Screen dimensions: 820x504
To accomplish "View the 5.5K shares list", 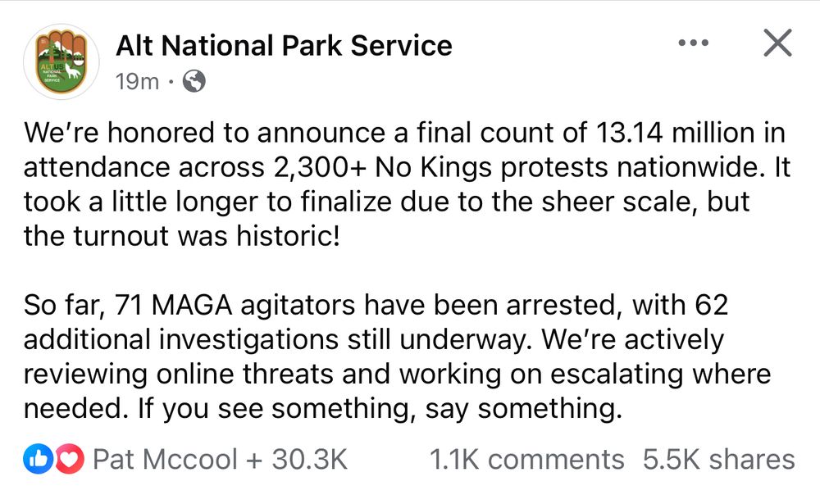I will pos(718,459).
